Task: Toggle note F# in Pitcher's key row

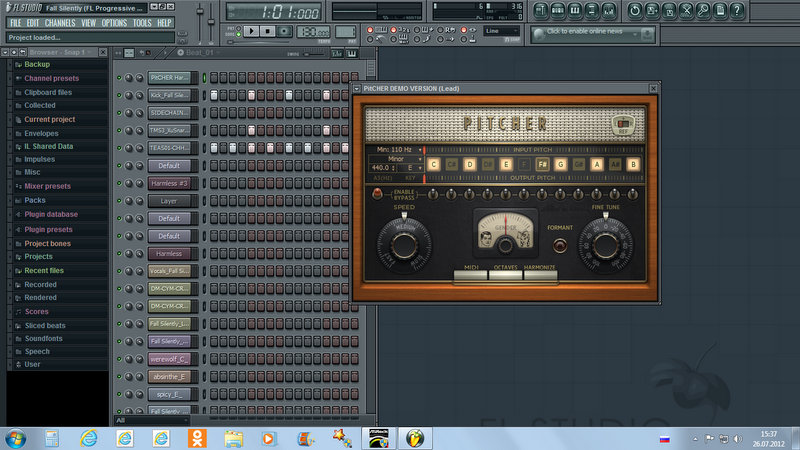Action: (542, 164)
